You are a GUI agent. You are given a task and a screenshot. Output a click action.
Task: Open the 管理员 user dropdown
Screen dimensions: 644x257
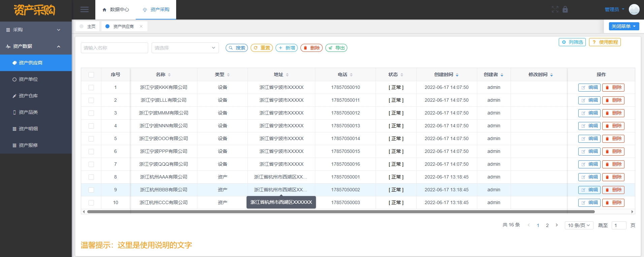point(614,9)
